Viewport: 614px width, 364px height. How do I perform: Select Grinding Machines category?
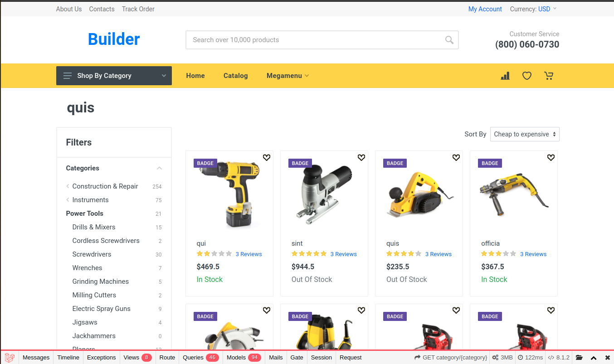(101, 281)
